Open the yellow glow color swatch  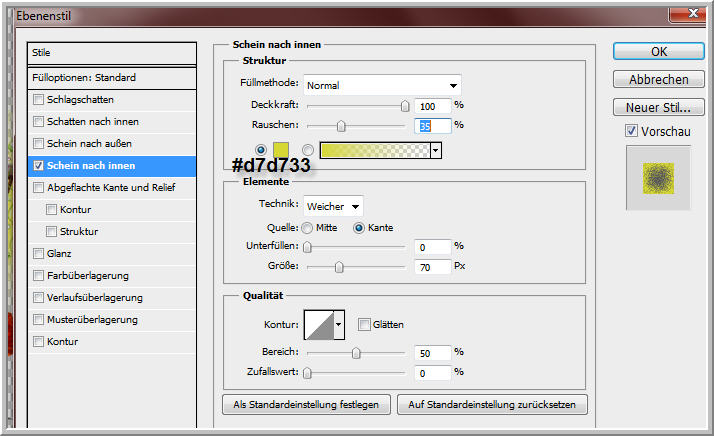pyautogui.click(x=281, y=150)
